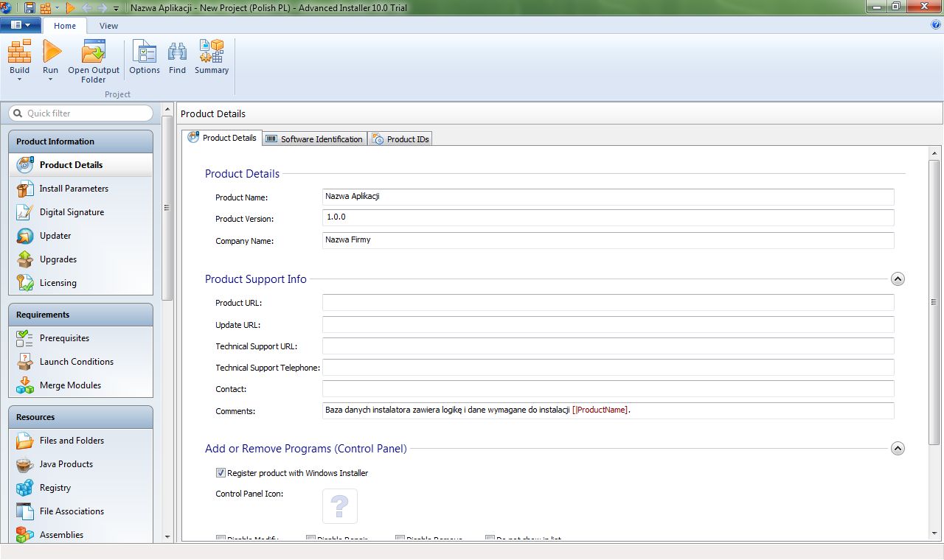This screenshot has width=944, height=560.
Task: Switch to the Home ribbon tab
Action: point(65,26)
